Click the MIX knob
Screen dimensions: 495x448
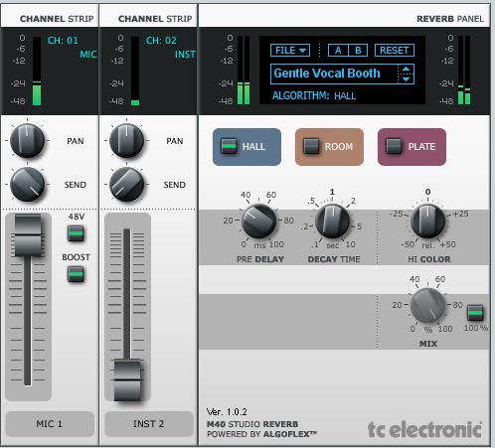(427, 305)
